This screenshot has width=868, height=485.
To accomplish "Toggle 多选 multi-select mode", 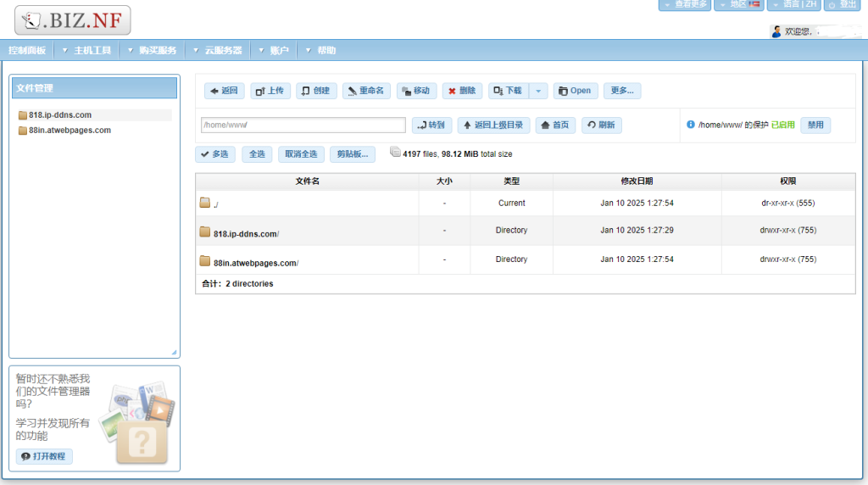I will coord(215,154).
